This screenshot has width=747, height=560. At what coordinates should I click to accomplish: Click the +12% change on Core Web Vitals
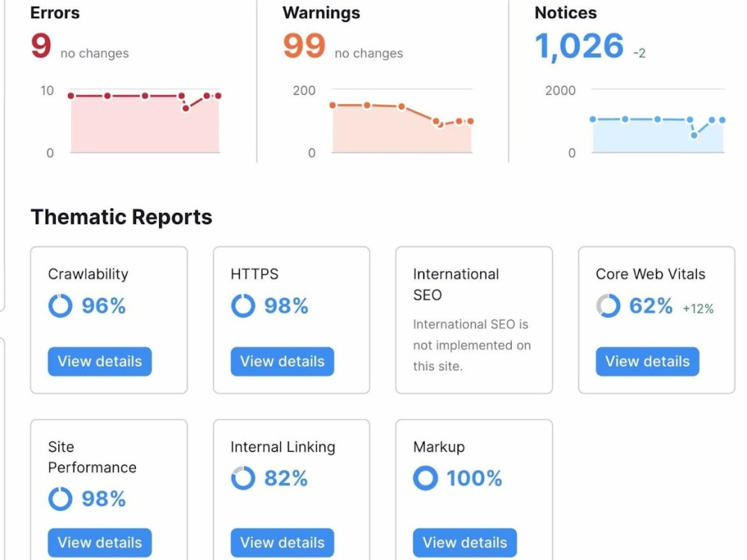(x=698, y=309)
